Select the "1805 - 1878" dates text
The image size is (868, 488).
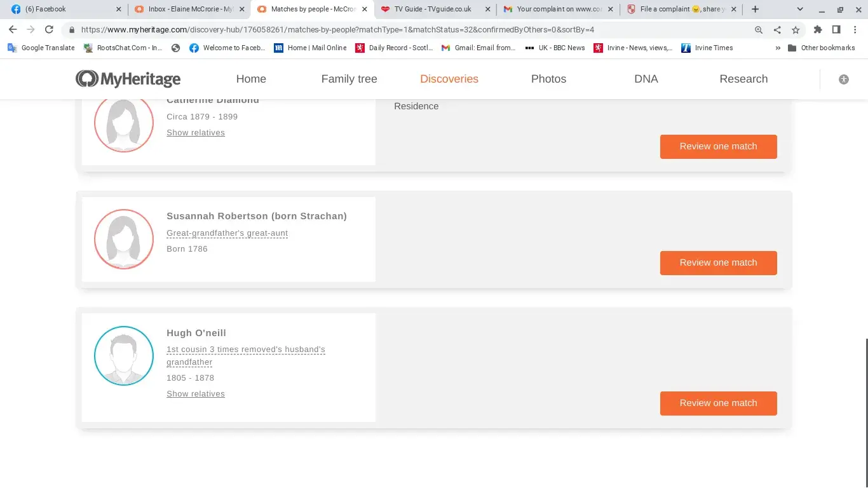[190, 378]
